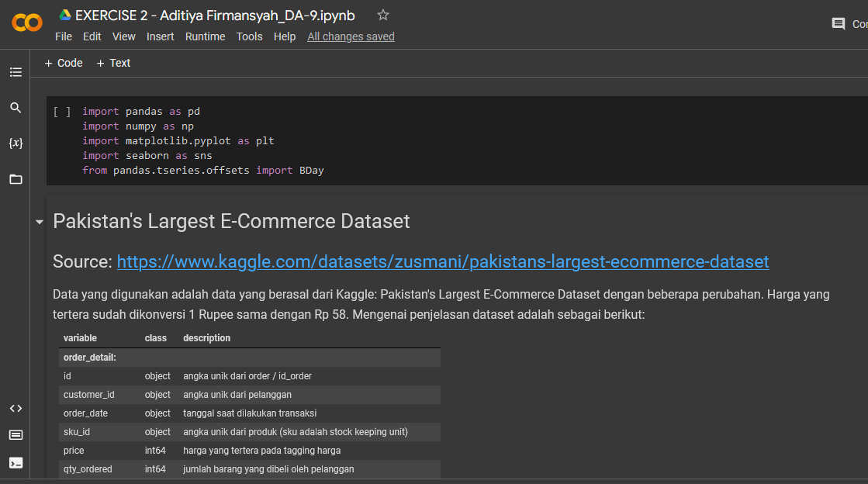Screen dimensions: 868x484
Task: Open the notebook search sidebar
Action: (x=16, y=108)
